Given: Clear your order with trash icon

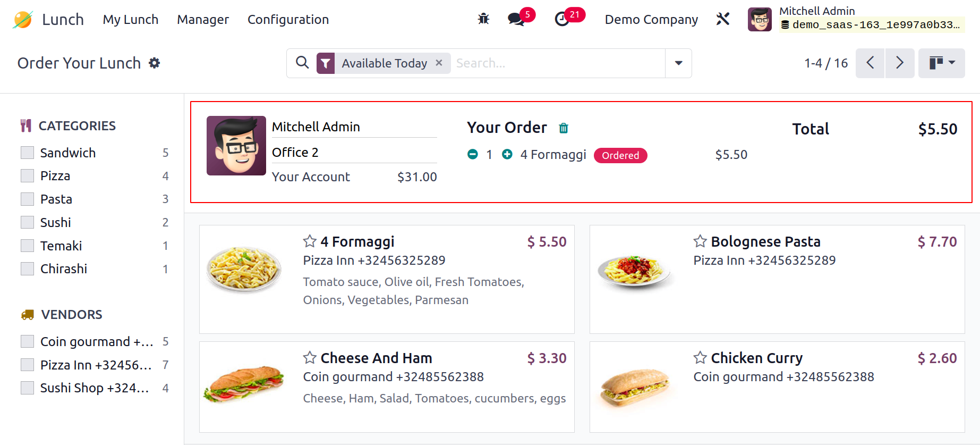Looking at the screenshot, I should (x=564, y=128).
